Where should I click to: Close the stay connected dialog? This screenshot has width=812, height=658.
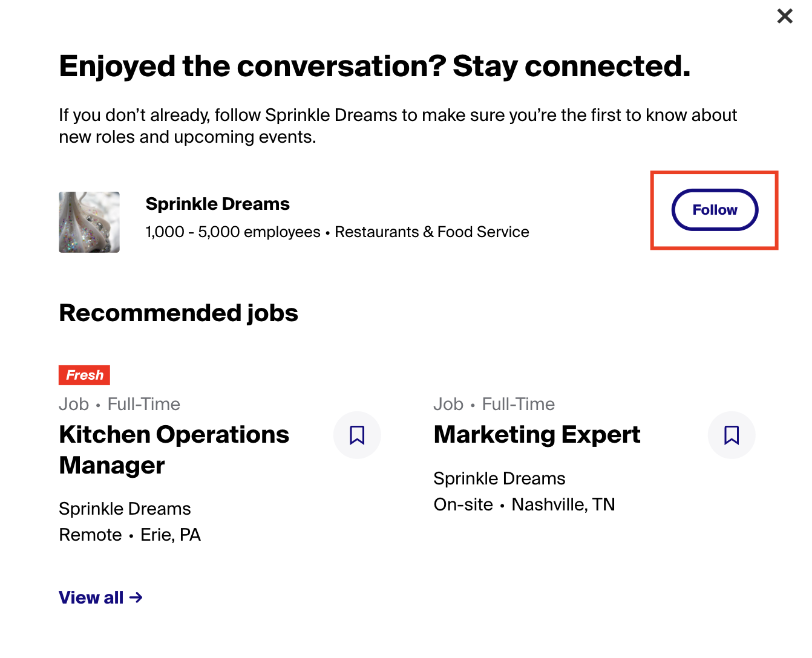785,16
